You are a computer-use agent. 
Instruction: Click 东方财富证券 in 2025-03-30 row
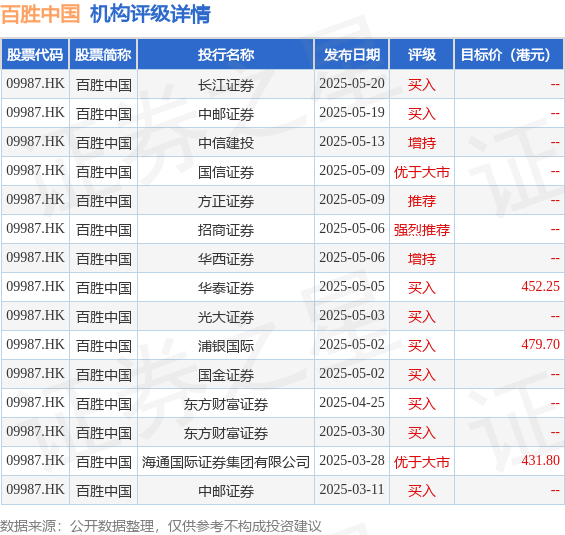pyautogui.click(x=226, y=433)
